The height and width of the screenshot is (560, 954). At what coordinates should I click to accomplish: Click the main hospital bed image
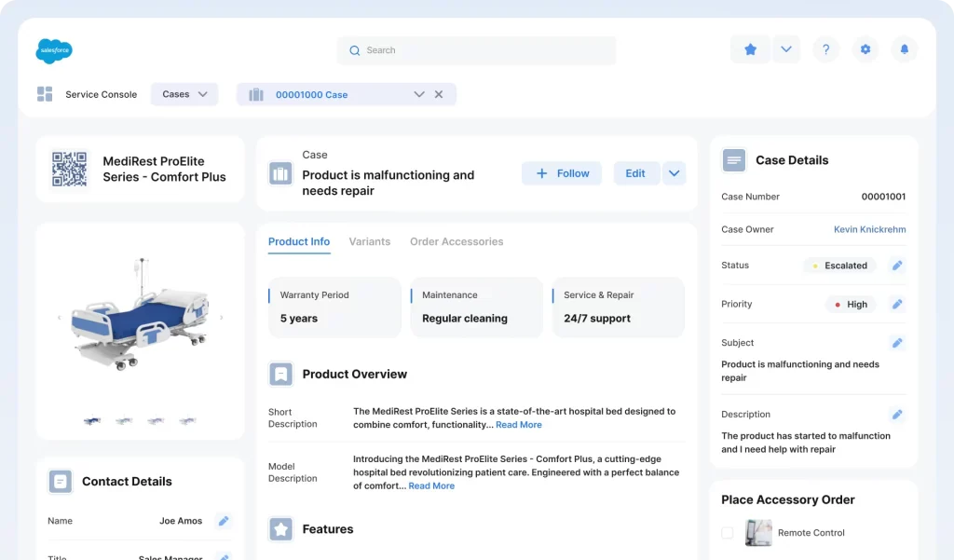(x=141, y=315)
